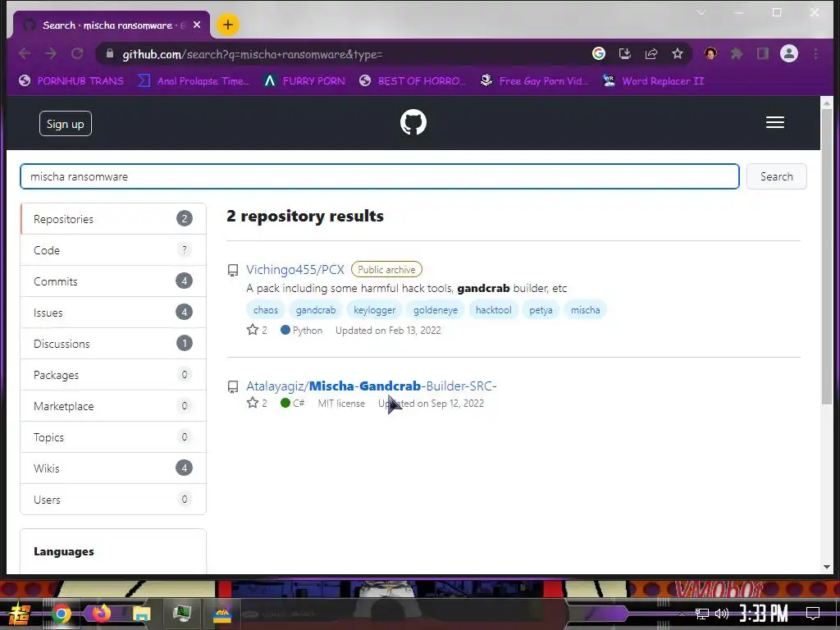Click the star count of Mischa-Gandcrab-Builder-SRC-

click(257, 403)
